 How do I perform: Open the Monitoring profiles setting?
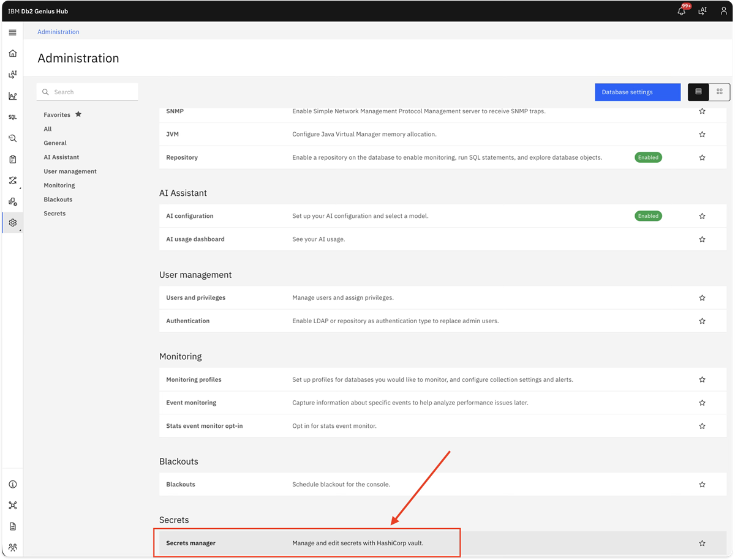(443, 379)
